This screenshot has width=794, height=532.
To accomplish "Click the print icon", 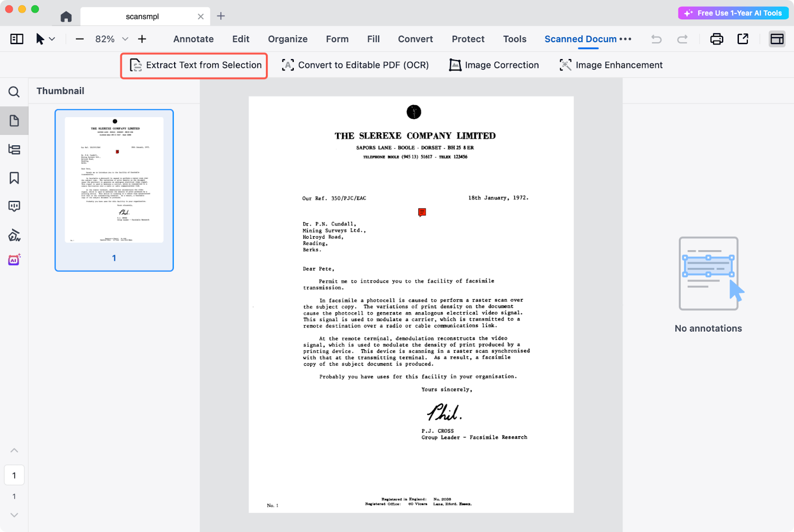I will point(717,39).
